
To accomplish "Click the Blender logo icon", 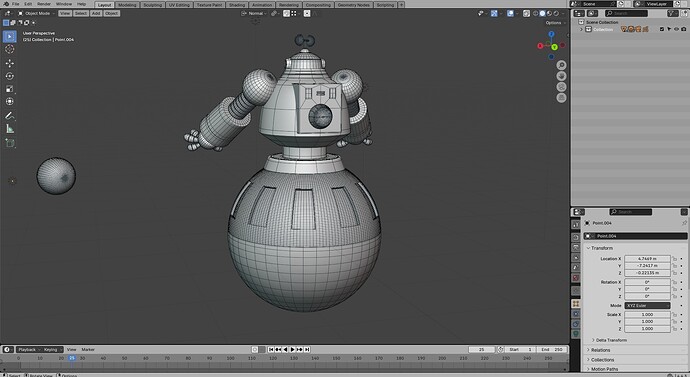I will (x=6, y=4).
